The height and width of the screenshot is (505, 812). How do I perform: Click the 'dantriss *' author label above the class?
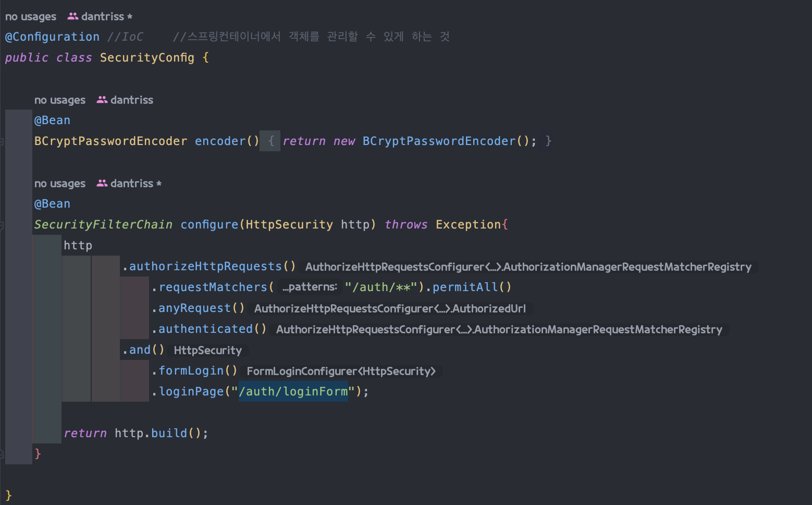(x=107, y=17)
